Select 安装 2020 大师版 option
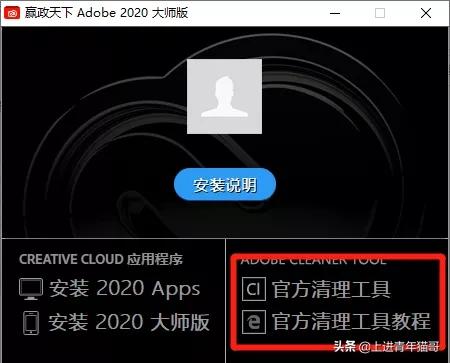Viewport: 450px width, 363px height. (x=129, y=322)
